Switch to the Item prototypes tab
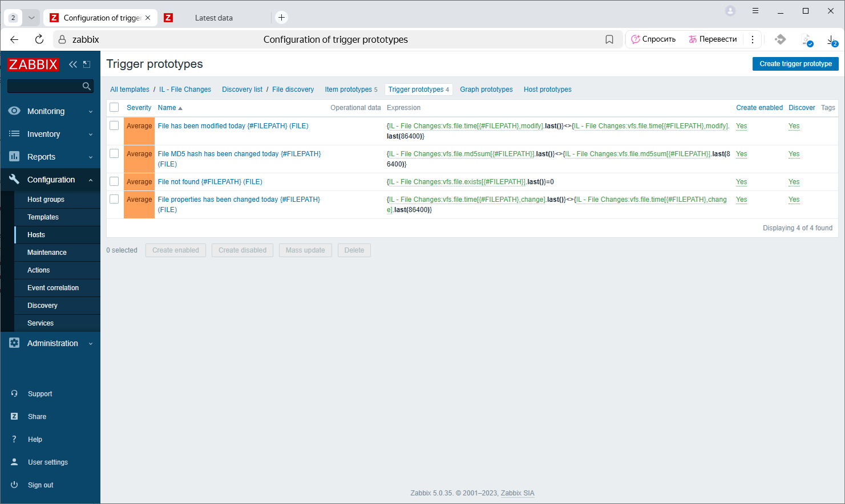The height and width of the screenshot is (504, 845). pyautogui.click(x=351, y=90)
